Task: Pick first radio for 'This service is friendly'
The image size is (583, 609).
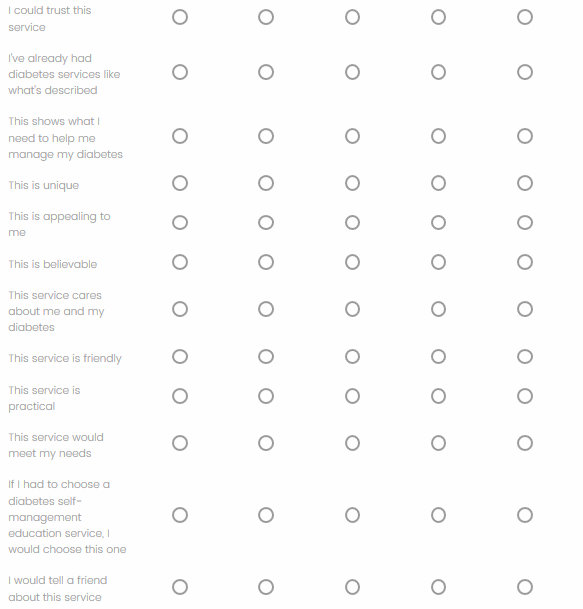Action: tap(180, 357)
